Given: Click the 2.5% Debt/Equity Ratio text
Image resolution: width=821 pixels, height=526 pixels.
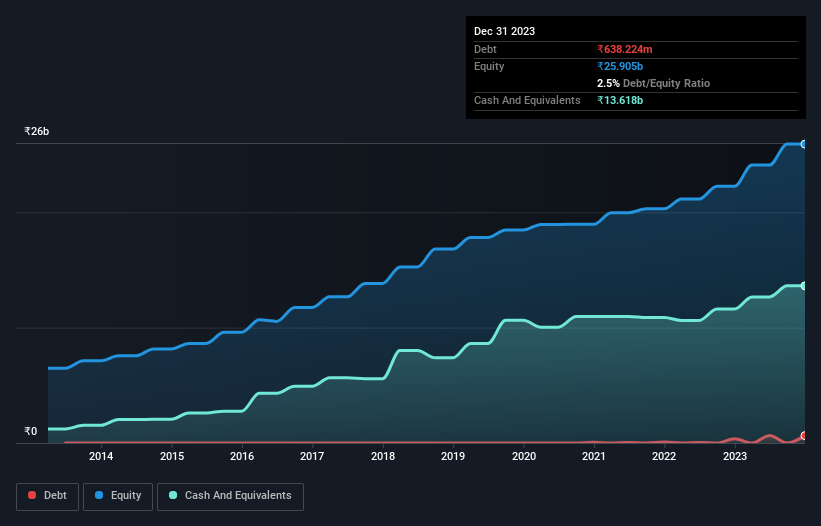Looking at the screenshot, I should coord(653,83).
